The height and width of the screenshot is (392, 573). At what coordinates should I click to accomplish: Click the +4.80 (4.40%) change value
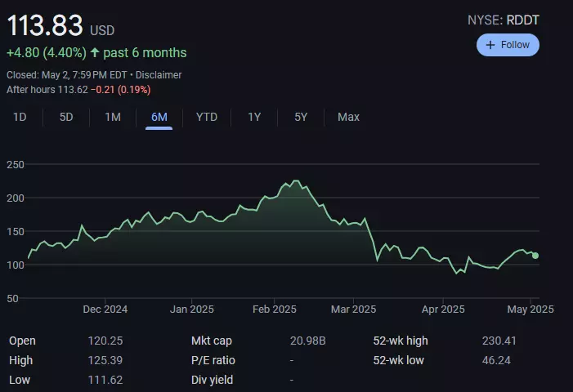47,52
